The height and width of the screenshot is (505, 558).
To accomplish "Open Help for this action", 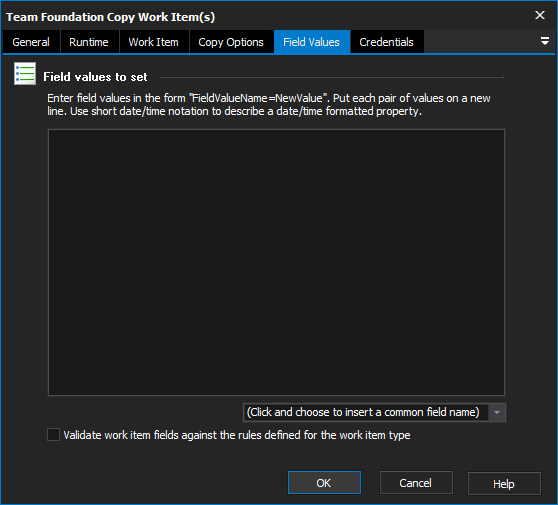I will click(504, 484).
